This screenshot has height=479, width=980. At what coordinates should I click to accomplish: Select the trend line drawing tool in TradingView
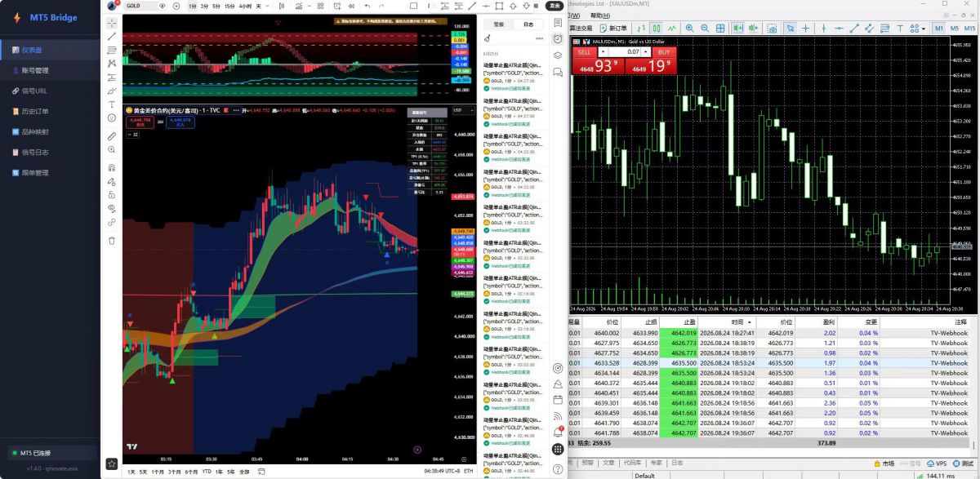pyautogui.click(x=112, y=37)
